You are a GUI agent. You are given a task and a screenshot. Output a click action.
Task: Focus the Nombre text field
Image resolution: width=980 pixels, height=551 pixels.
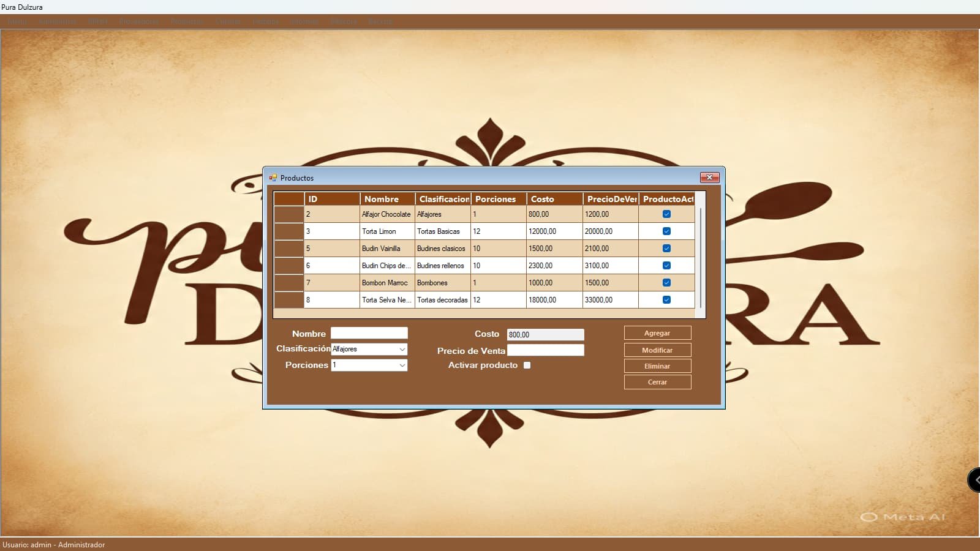[369, 333]
